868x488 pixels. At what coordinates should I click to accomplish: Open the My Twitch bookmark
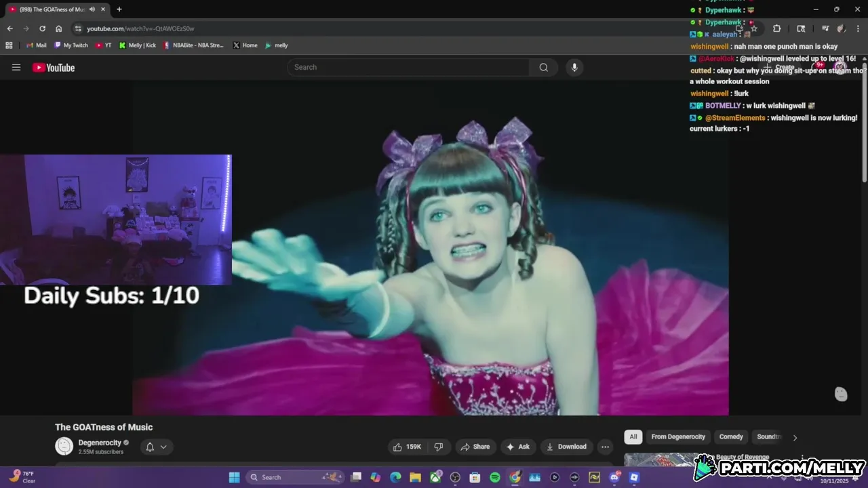tap(71, 45)
